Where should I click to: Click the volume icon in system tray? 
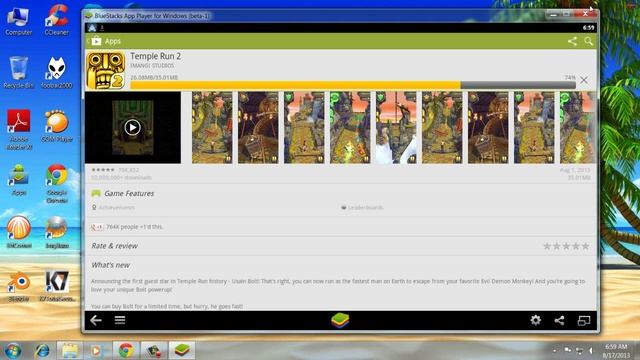[591, 351]
